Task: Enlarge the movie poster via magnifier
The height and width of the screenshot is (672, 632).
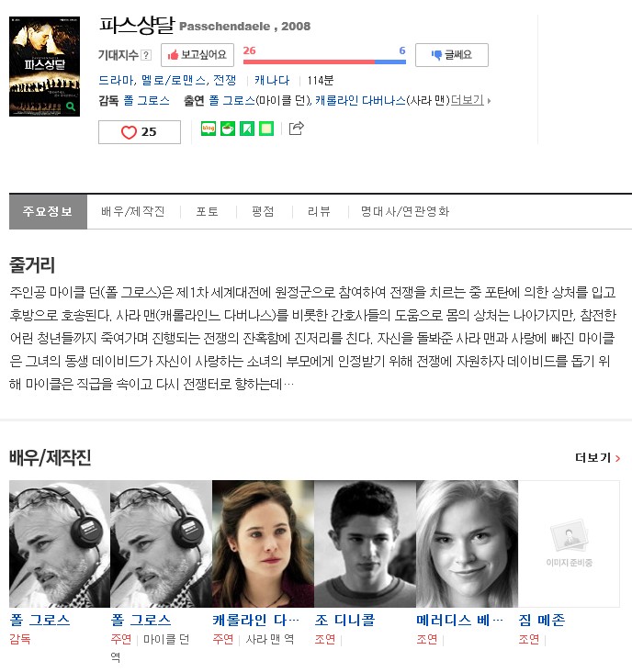Action: [71, 106]
